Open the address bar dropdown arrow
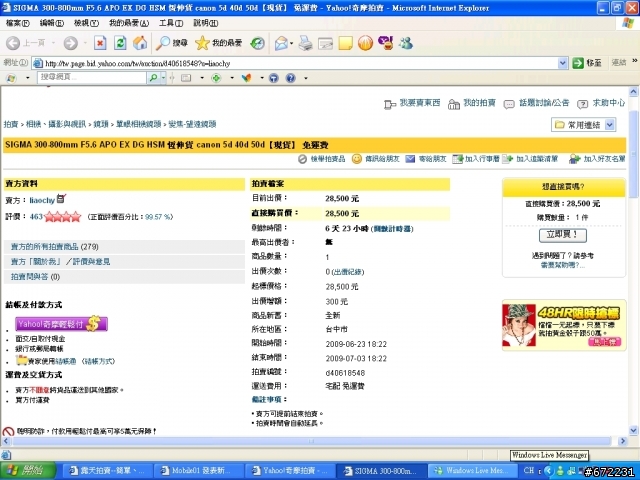Image resolution: width=640 pixels, height=480 pixels. pos(562,63)
